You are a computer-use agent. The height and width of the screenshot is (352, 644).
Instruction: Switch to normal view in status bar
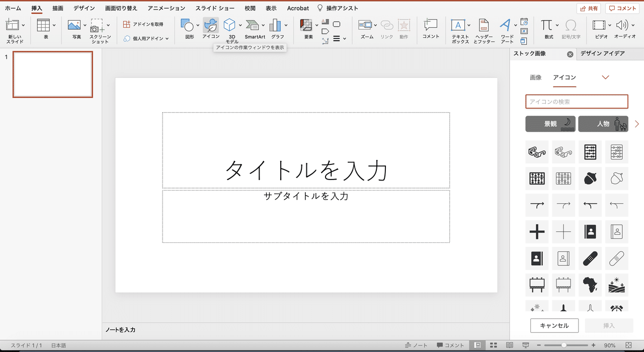pos(477,345)
